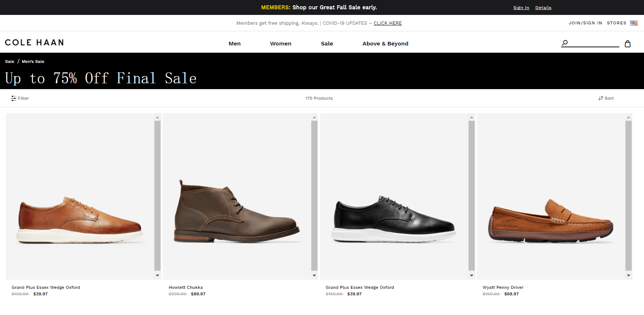Open the Above & Beyond menu
Image resolution: width=644 pixels, height=315 pixels.
(385, 44)
